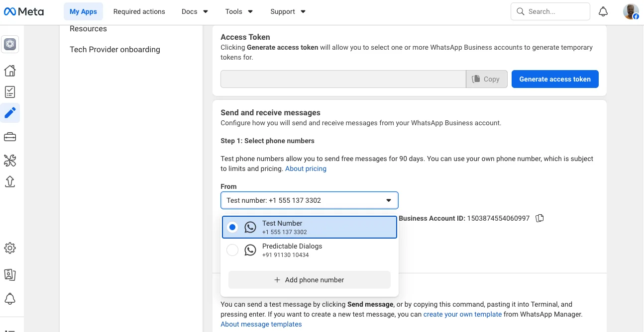Open Required actions page
The height and width of the screenshot is (332, 644).
(x=139, y=11)
